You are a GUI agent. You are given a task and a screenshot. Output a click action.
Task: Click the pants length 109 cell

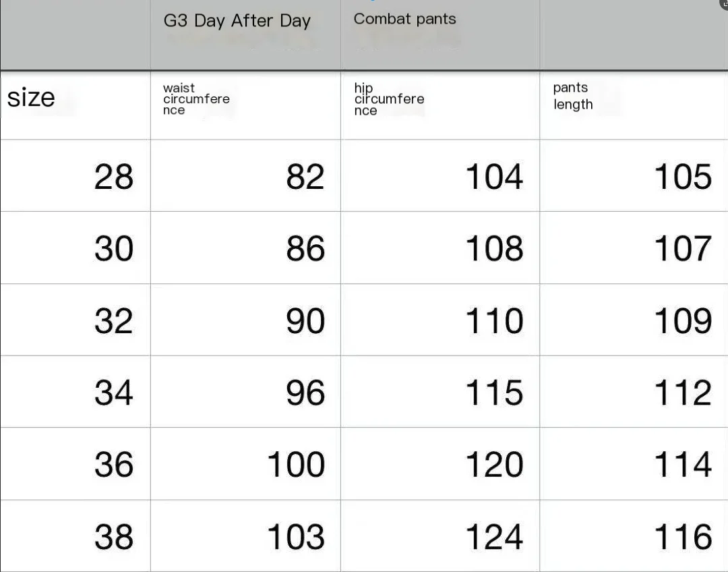coord(634,320)
